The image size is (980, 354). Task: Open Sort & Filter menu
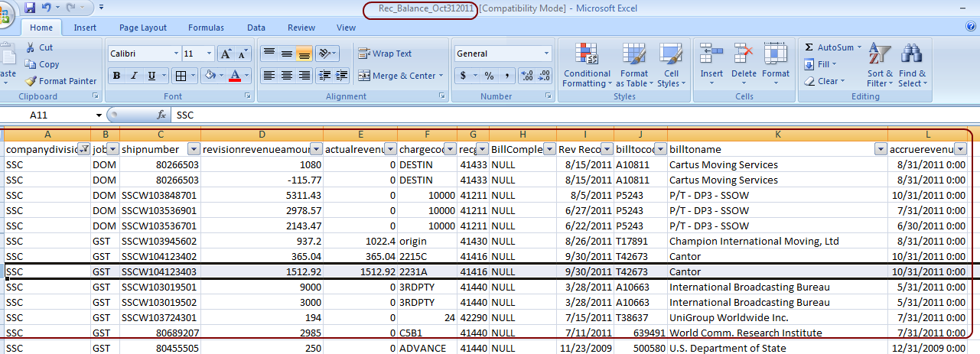[880, 65]
